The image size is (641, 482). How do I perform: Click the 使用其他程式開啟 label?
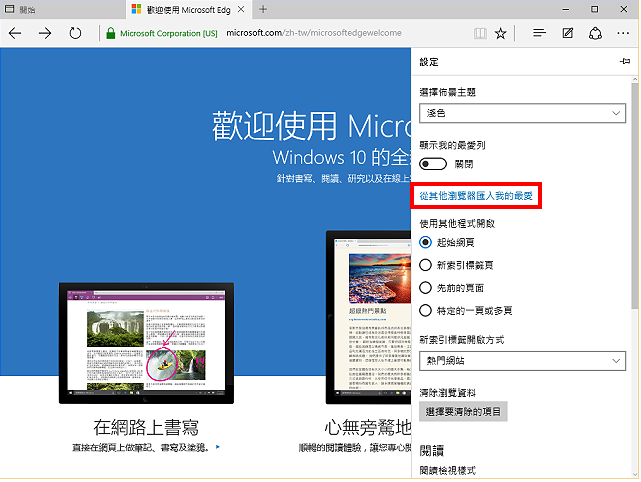[x=457, y=224]
